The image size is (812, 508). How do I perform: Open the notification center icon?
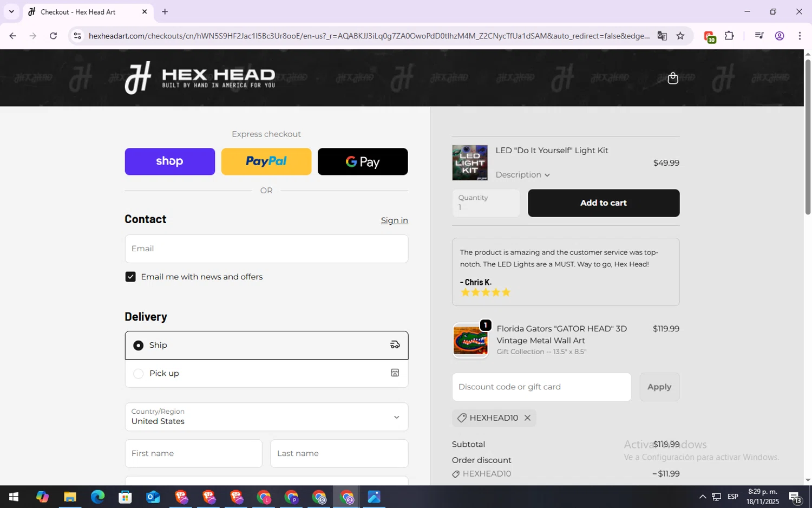[795, 497]
